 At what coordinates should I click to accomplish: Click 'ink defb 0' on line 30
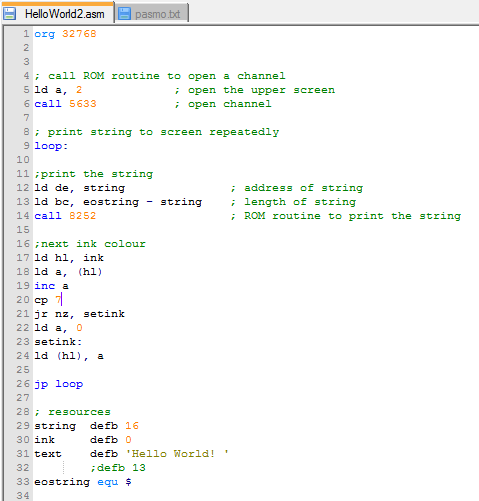click(x=83, y=440)
